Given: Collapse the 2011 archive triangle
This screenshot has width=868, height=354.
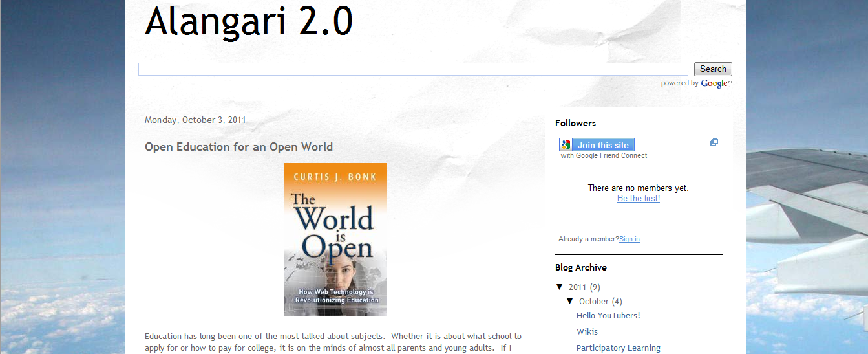Looking at the screenshot, I should [560, 287].
